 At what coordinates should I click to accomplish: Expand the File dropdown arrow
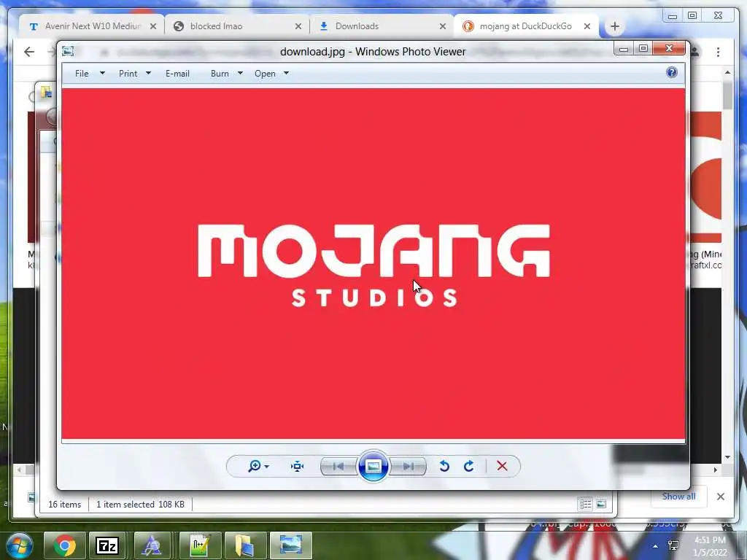102,73
